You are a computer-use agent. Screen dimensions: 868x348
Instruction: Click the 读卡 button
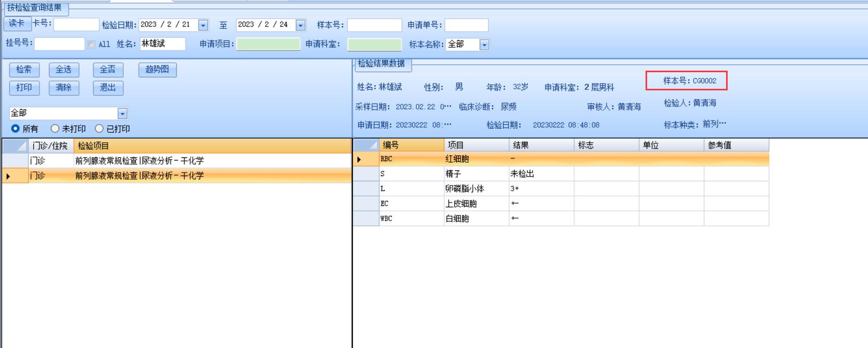[x=17, y=23]
